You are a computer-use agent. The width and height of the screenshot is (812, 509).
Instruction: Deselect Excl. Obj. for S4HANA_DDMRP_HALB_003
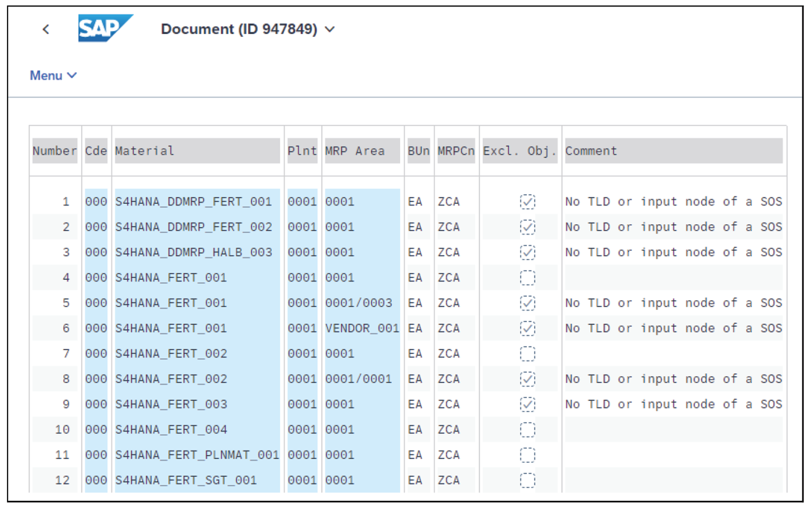[x=527, y=252]
